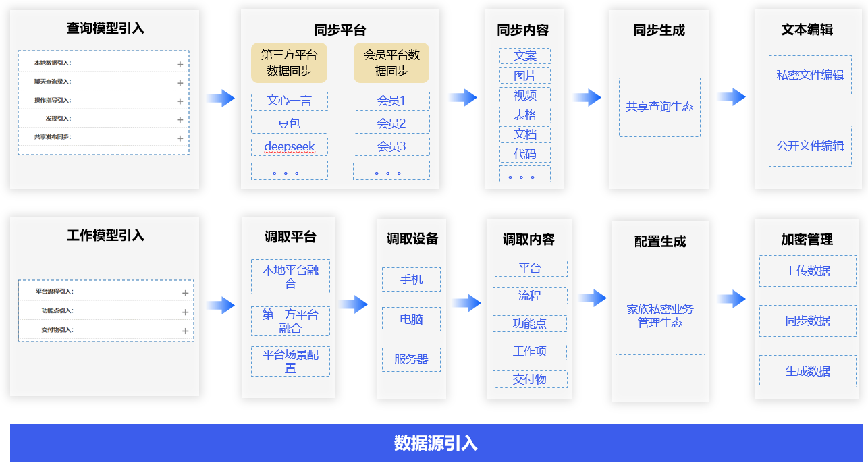Screen dimensions: 868x469
Task: Click the blue arrow between 配置生成 and 加密管理
Action: click(x=731, y=298)
